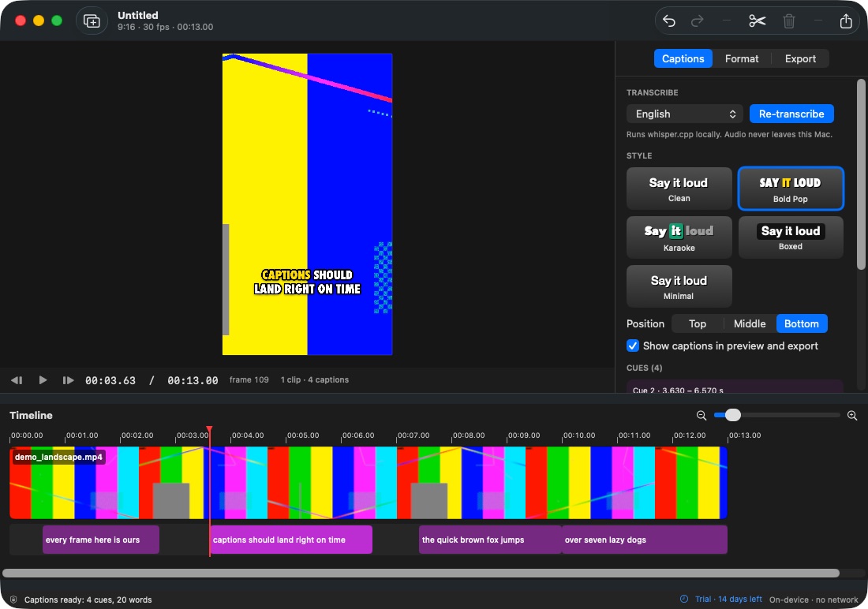
Task: Redo the last undone action
Action: coord(698,21)
